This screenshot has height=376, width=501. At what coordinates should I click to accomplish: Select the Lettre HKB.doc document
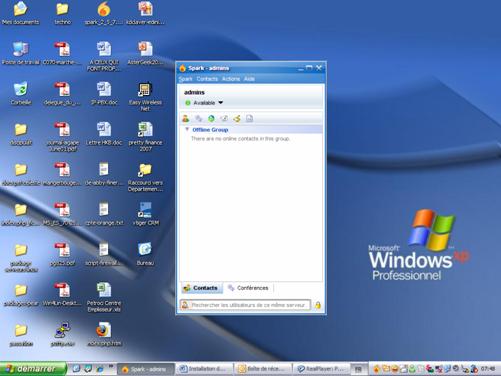click(x=104, y=133)
